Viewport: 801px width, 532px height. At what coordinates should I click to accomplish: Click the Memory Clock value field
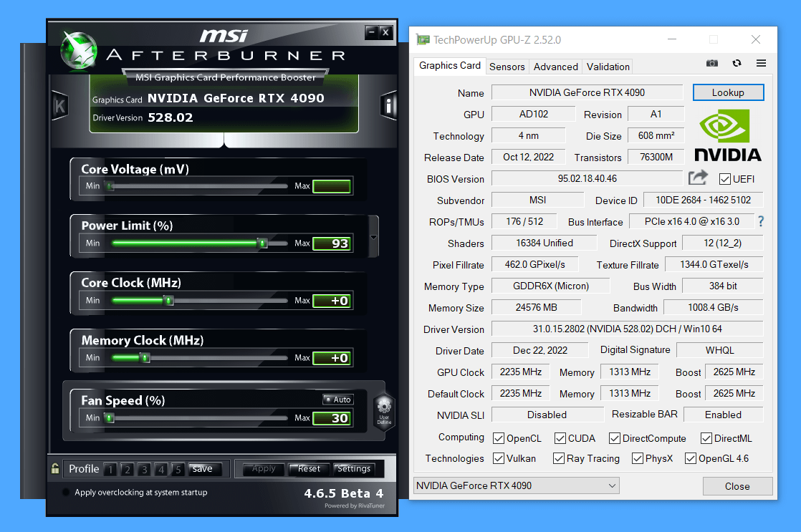pyautogui.click(x=332, y=358)
